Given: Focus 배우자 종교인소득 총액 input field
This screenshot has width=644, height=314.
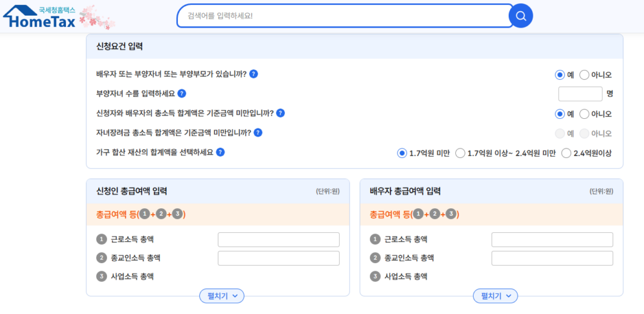Looking at the screenshot, I should [552, 259].
